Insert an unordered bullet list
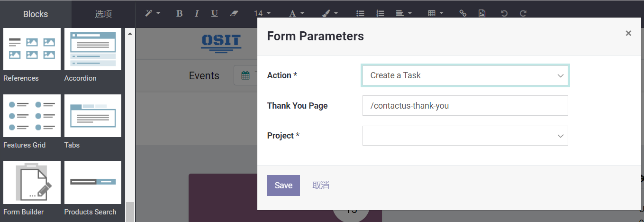This screenshot has height=222, width=644. point(360,13)
